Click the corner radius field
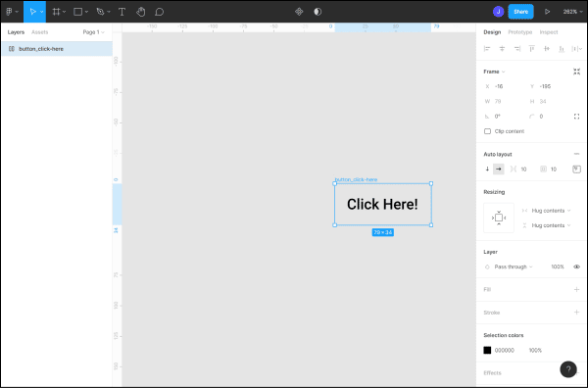 coord(548,117)
